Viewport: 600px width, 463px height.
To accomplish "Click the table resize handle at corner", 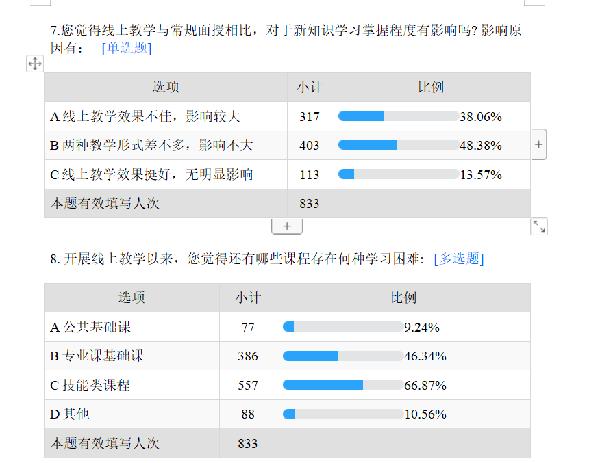I will pos(539,226).
